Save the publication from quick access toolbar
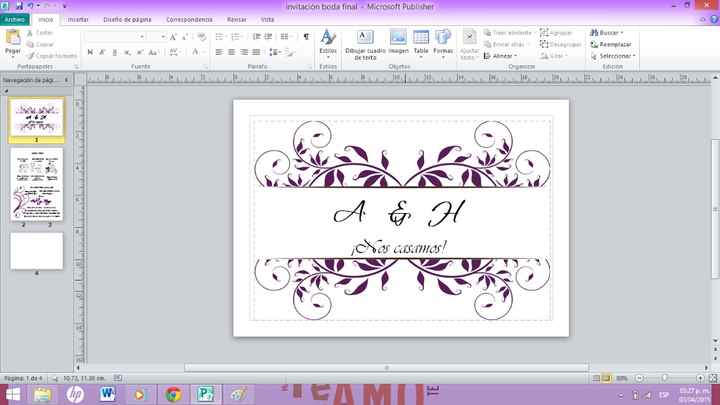Image resolution: width=720 pixels, height=405 pixels. point(18,6)
